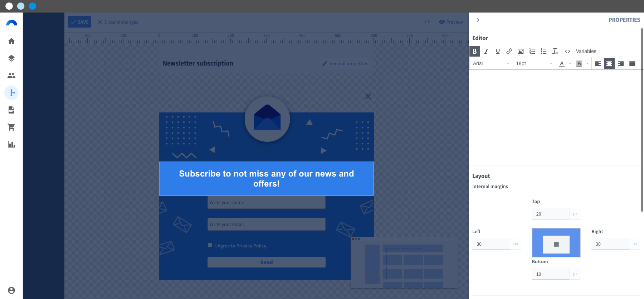Open the bar chart statistics icon
The image size is (644, 299).
(x=11, y=144)
